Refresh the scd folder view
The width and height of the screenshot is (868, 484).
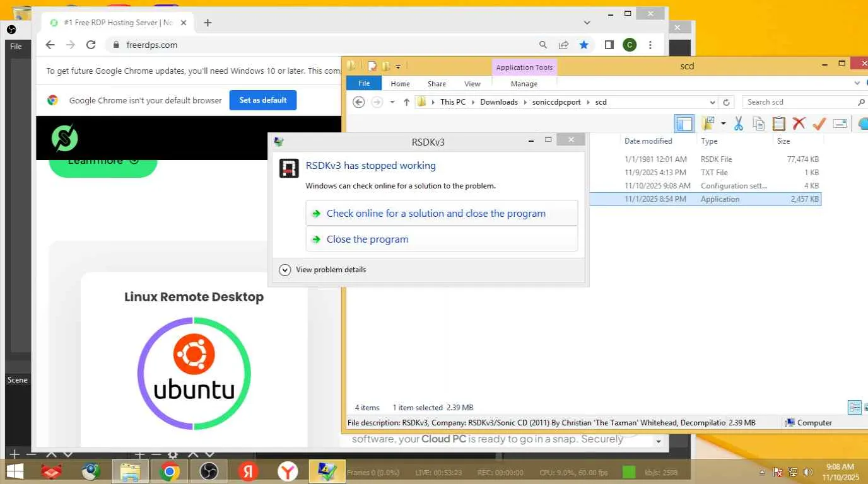pyautogui.click(x=726, y=102)
